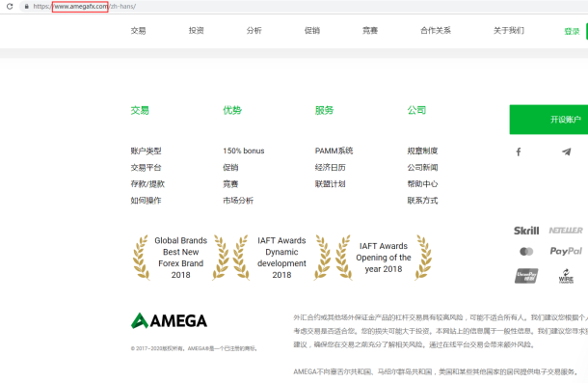Click the PayPal payment logo
Image resolution: width=588 pixels, height=383 pixels.
point(566,251)
